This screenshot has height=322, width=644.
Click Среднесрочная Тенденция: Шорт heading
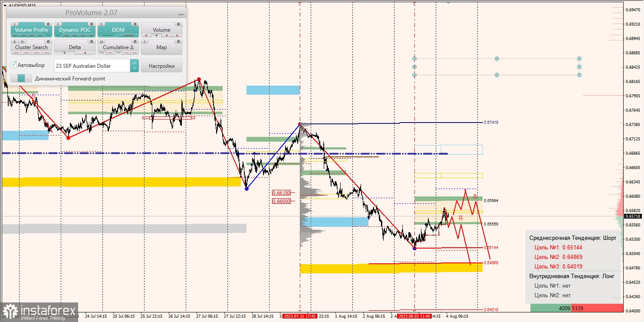(x=573, y=238)
